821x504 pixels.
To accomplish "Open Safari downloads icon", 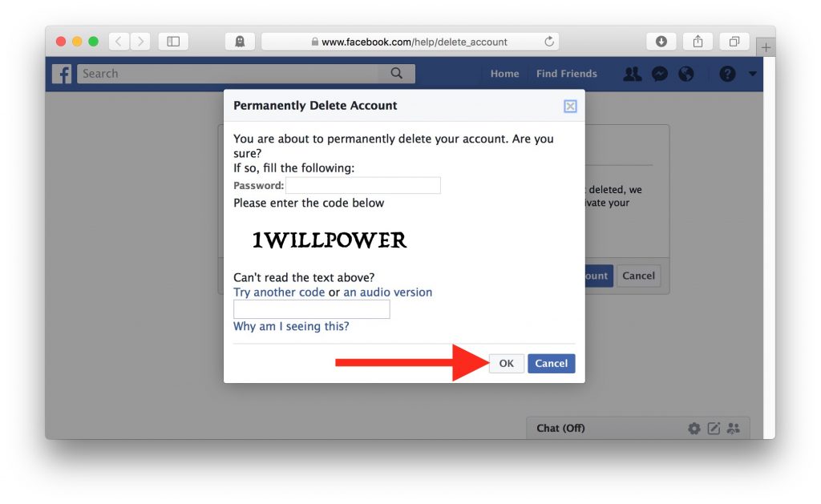I will coord(661,42).
